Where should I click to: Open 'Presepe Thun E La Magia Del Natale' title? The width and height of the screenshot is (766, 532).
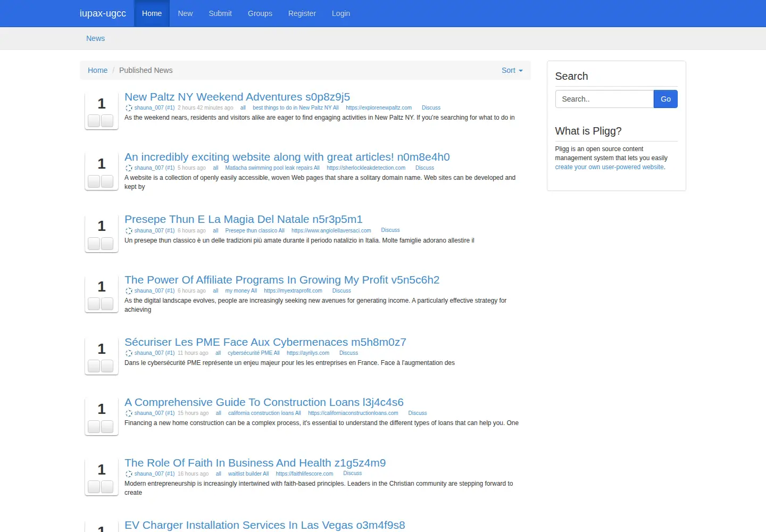tap(244, 219)
